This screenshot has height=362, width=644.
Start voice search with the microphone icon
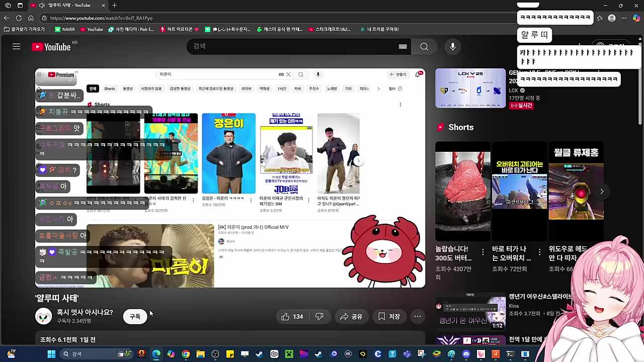click(x=453, y=47)
